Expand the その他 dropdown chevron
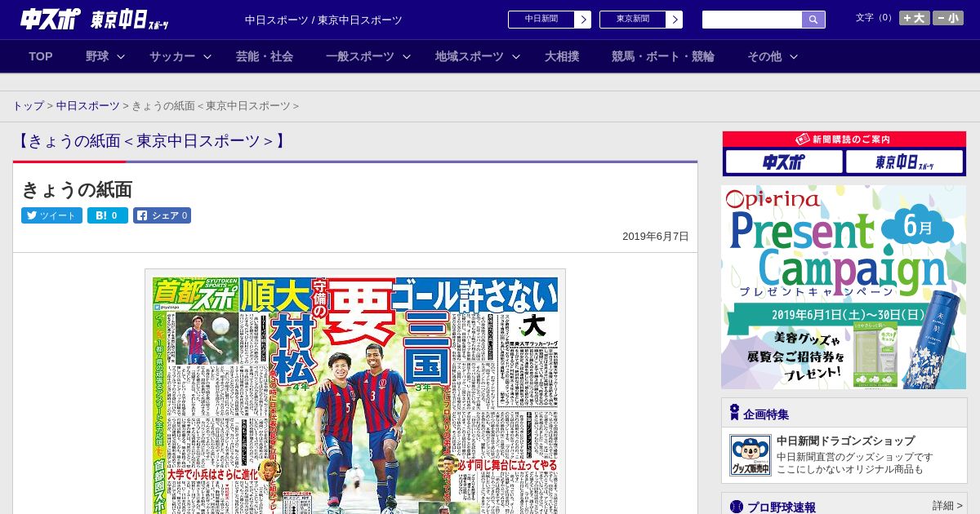This screenshot has width=980, height=514. pos(794,56)
